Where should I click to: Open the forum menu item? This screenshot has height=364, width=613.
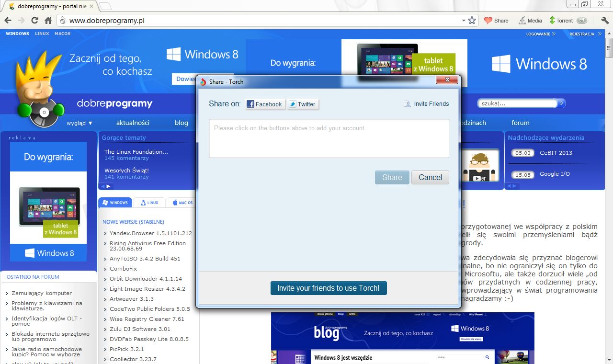521,123
